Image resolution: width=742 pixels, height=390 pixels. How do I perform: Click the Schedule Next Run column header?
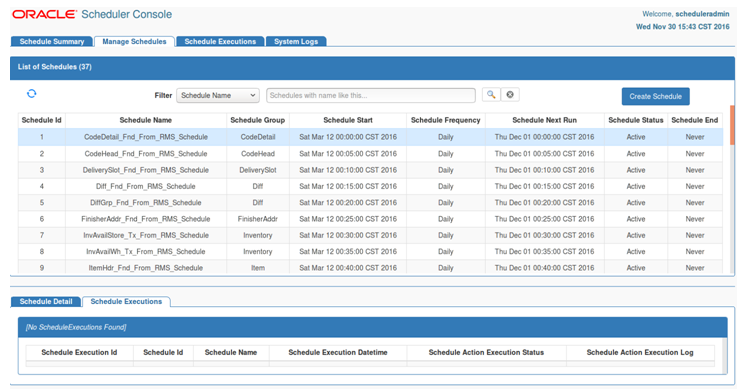click(545, 120)
